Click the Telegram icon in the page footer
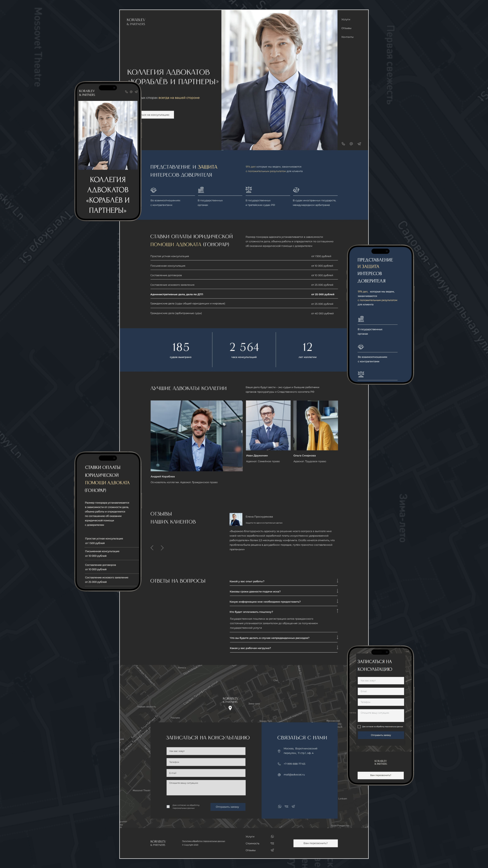 (x=272, y=850)
